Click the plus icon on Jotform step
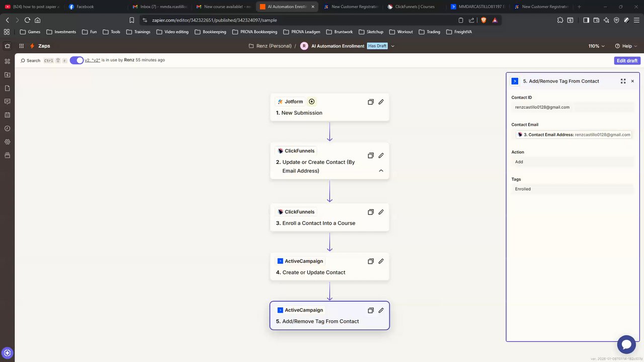The width and height of the screenshot is (644, 362). (311, 102)
